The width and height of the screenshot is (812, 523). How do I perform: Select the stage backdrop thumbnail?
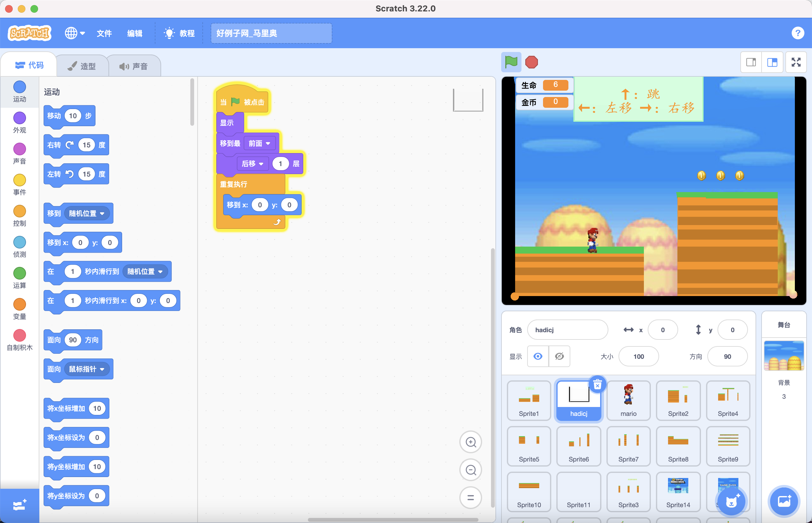[784, 356]
